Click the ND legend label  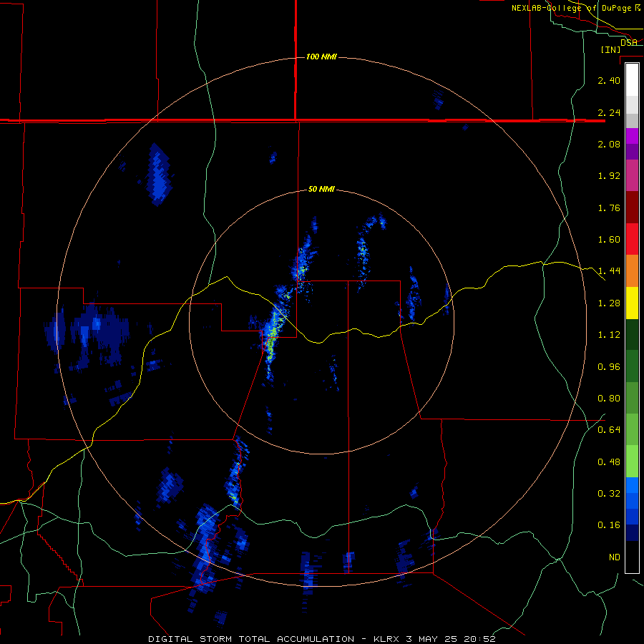pos(615,557)
